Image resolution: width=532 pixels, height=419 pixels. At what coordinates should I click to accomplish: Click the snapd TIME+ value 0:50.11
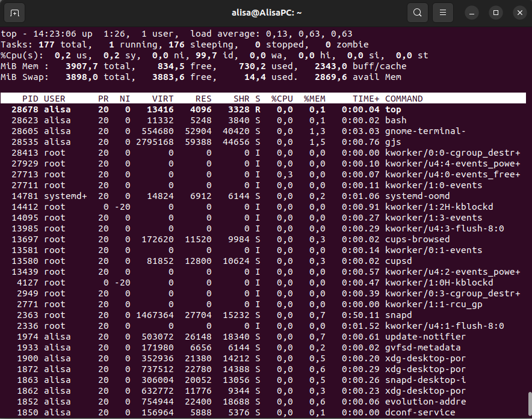(360, 315)
